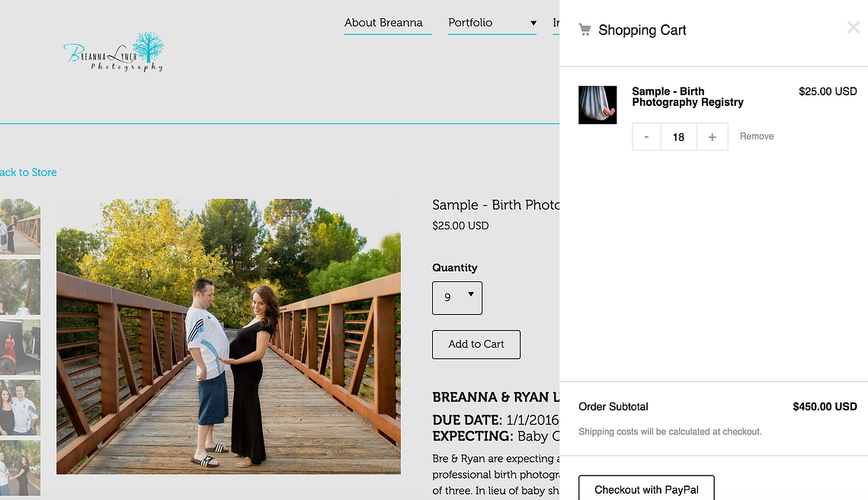Click the main bridge maternity photo
868x500 pixels.
click(228, 336)
